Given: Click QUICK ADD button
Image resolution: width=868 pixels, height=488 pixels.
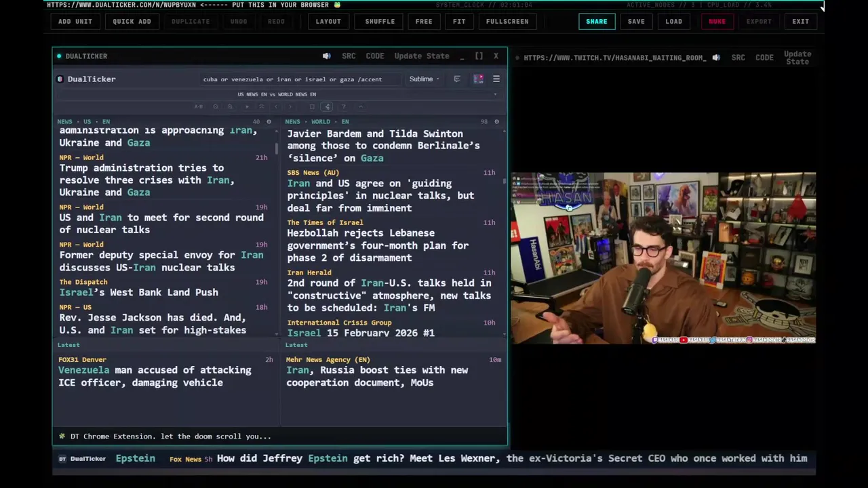Looking at the screenshot, I should click(x=132, y=21).
